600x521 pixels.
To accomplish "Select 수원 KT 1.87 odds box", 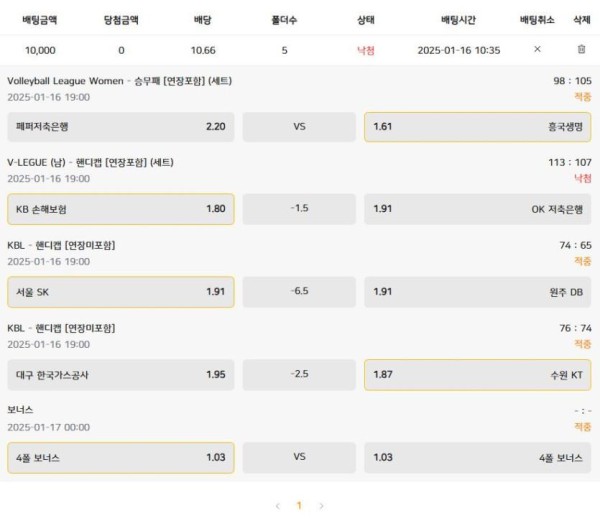I will (478, 375).
